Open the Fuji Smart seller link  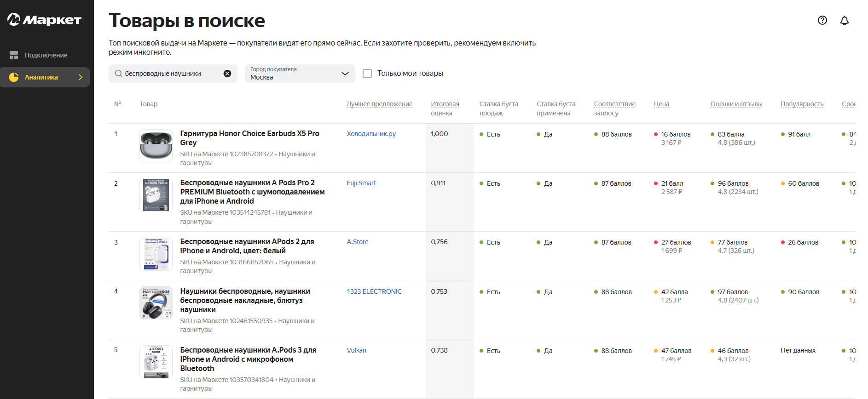pyautogui.click(x=361, y=183)
